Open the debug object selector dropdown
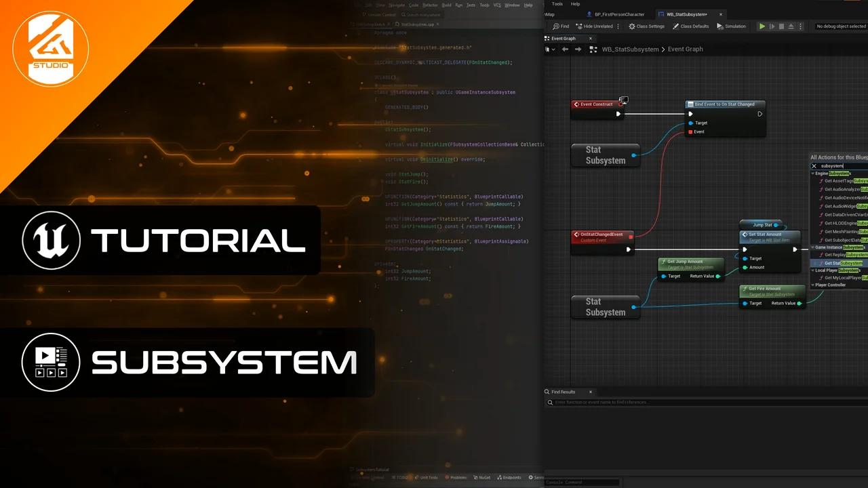The image size is (868, 488). [x=841, y=26]
